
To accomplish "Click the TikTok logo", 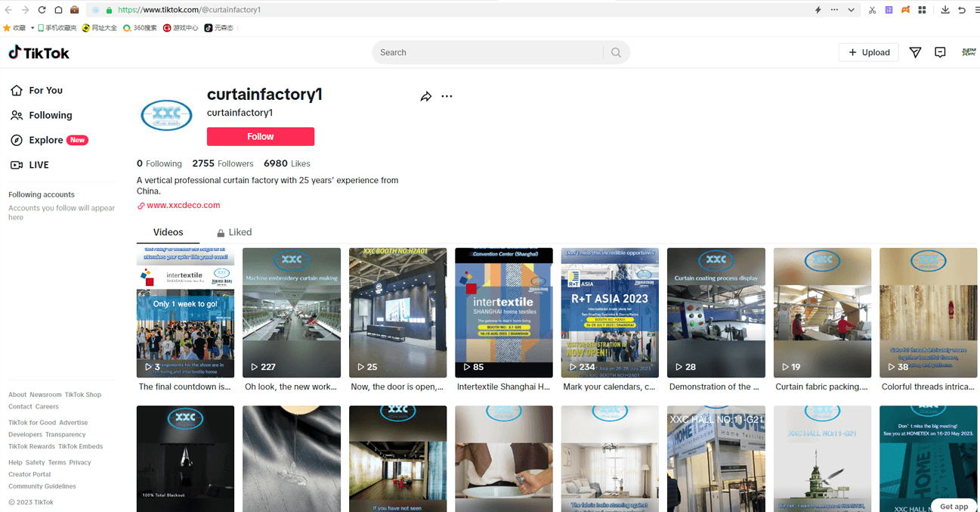I will coord(39,52).
